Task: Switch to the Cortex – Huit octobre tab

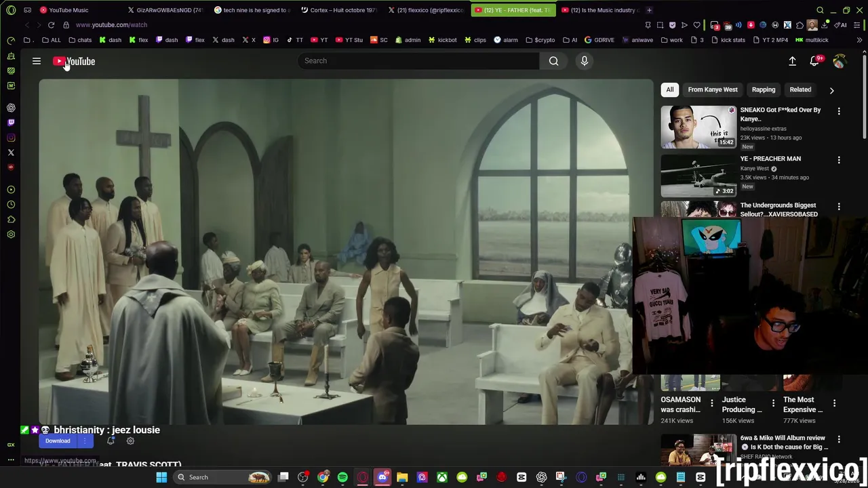Action: click(338, 10)
